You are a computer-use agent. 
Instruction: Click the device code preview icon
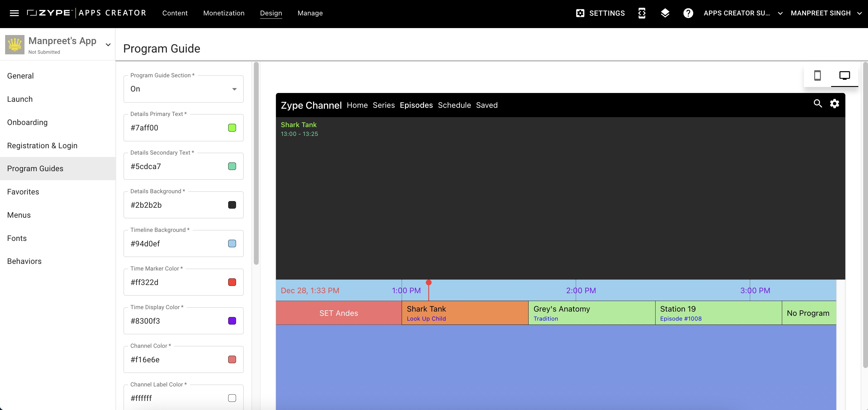pos(642,13)
